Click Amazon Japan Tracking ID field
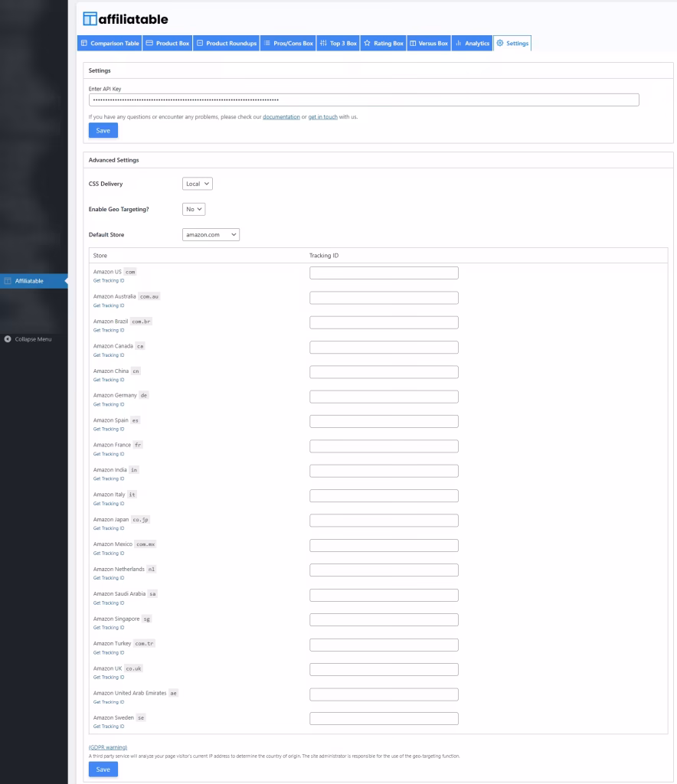The height and width of the screenshot is (784, 677). click(x=384, y=521)
